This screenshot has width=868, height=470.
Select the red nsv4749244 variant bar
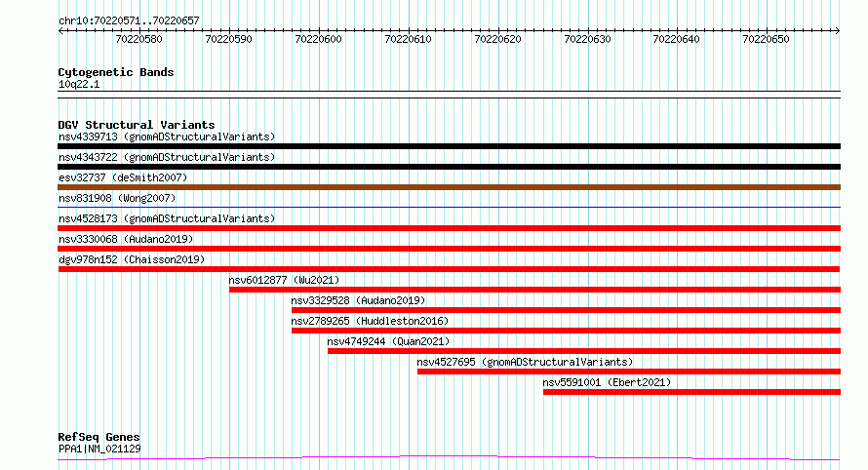(x=584, y=351)
